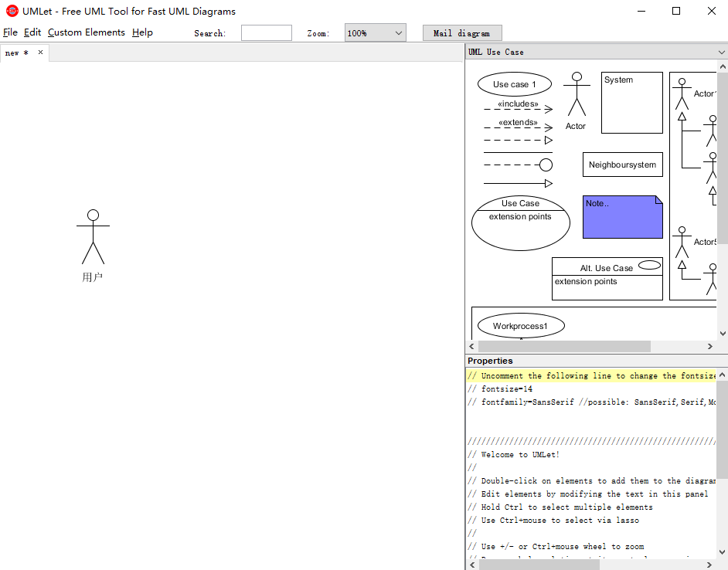The height and width of the screenshot is (570, 728).
Task: Click the 'Use +/- or Ctrl+mouse wheel' line
Action: click(x=556, y=546)
